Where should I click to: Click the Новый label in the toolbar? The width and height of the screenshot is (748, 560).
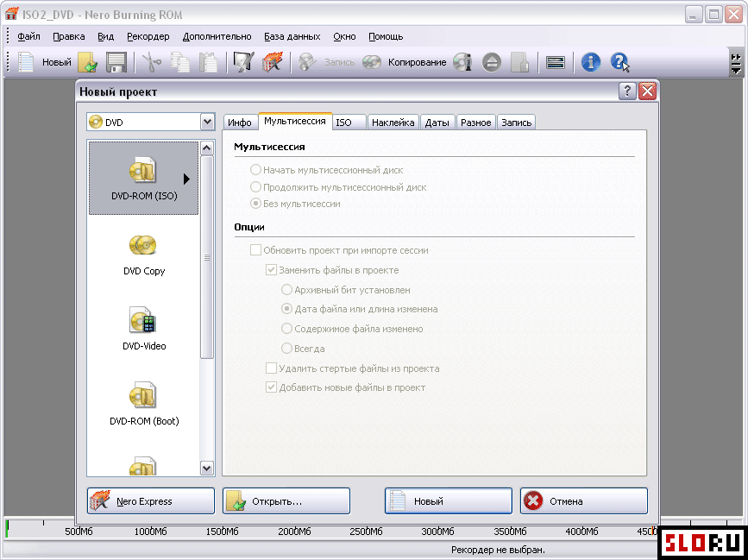(x=56, y=62)
